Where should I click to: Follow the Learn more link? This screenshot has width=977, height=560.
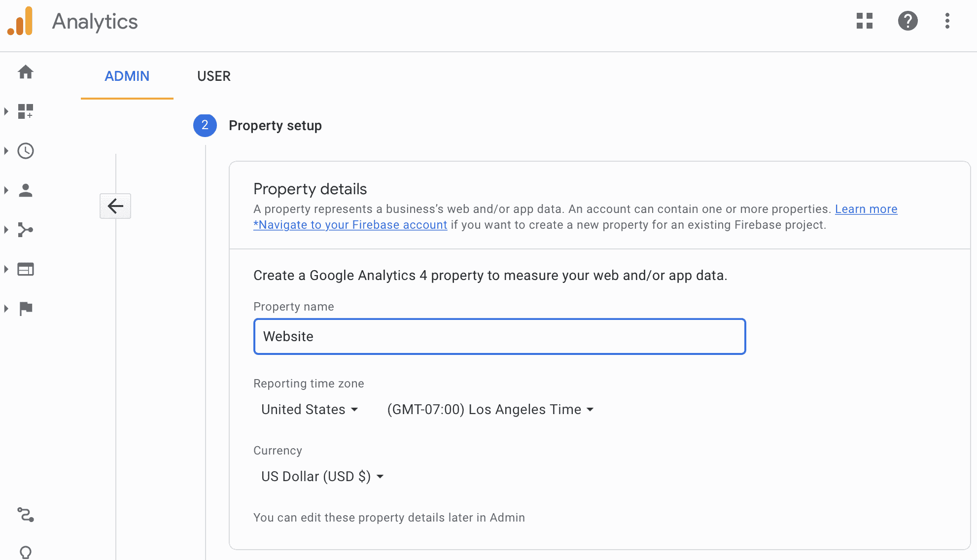tap(866, 209)
